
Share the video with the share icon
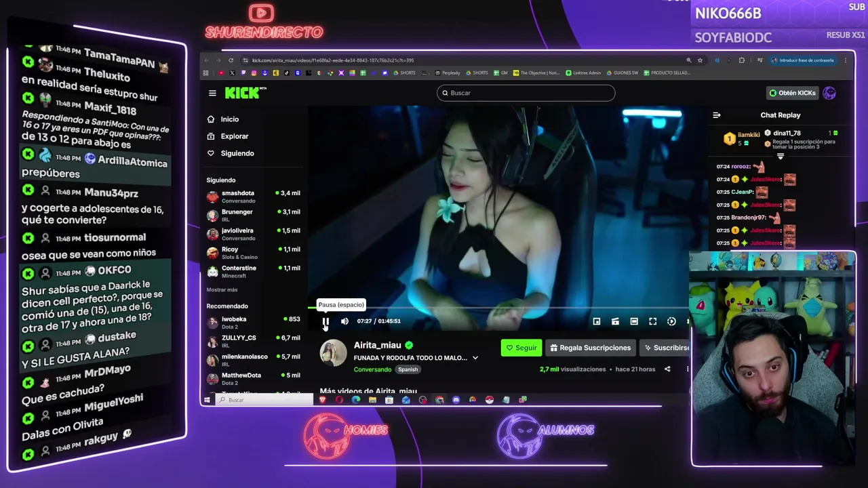point(667,369)
